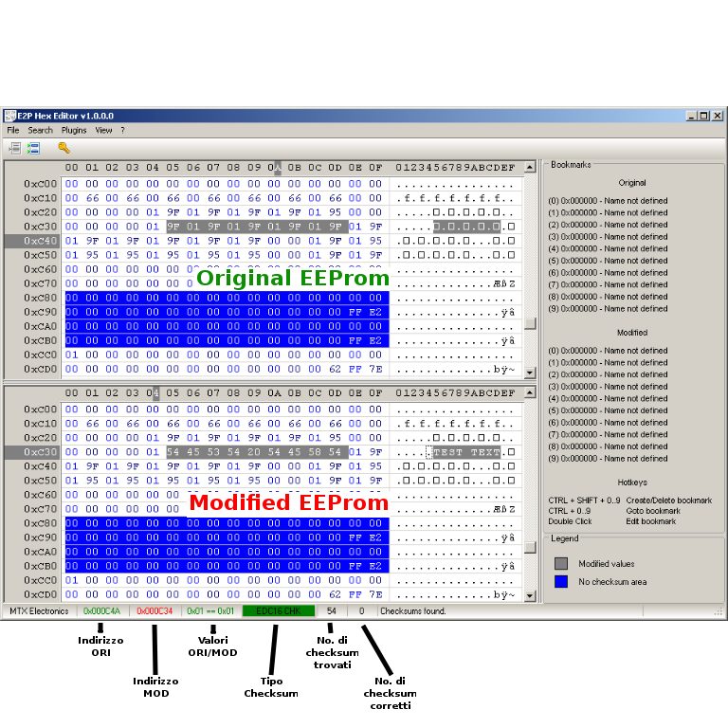Select row 0xC00 in the Original pane

coord(264,184)
